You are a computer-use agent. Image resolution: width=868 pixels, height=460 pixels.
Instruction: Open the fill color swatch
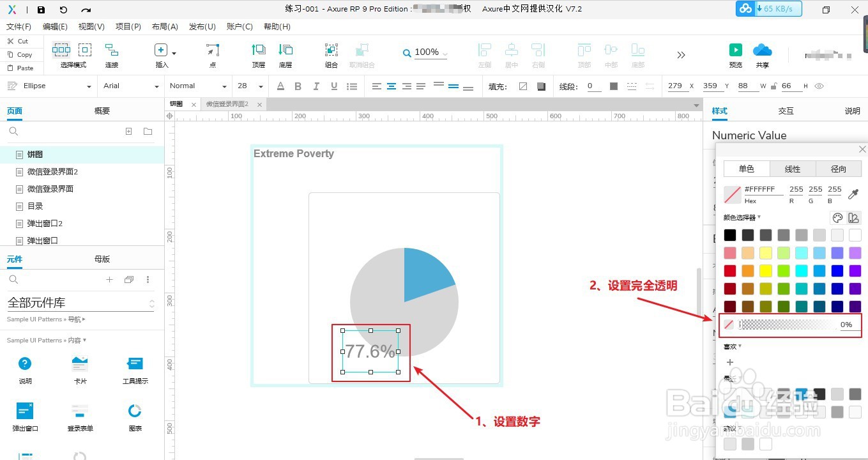[523, 86]
